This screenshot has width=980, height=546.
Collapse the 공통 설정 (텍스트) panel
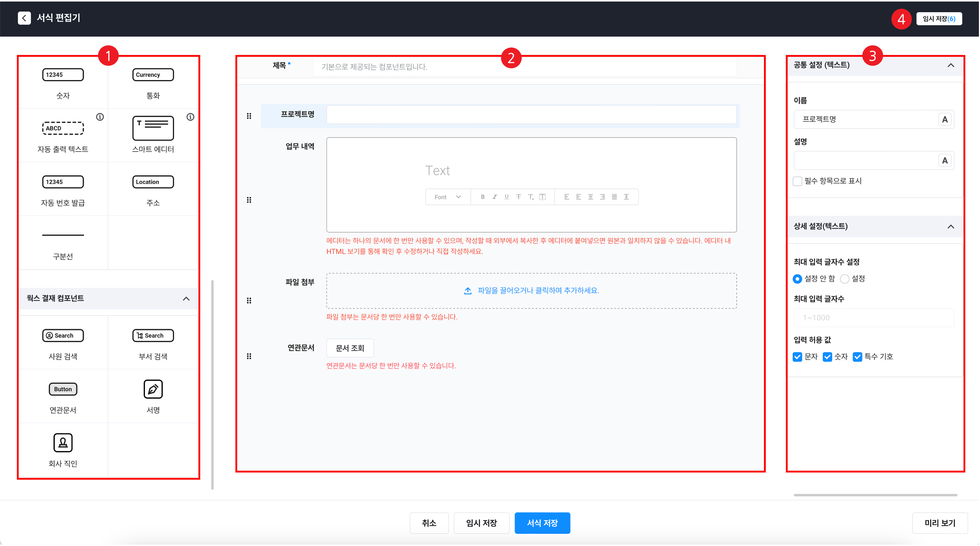950,65
